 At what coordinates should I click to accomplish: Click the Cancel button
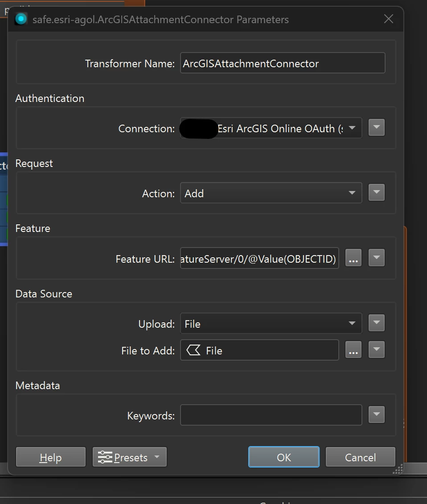click(x=361, y=457)
